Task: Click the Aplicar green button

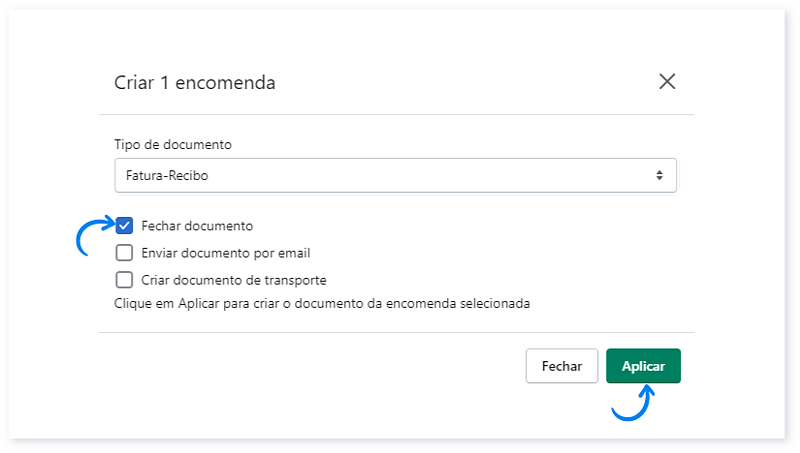Action: [x=643, y=366]
